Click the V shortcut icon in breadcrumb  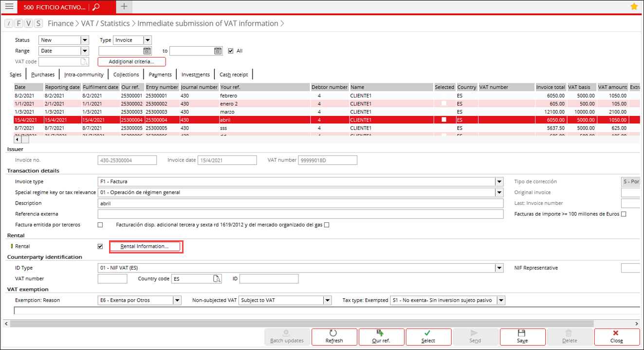29,23
